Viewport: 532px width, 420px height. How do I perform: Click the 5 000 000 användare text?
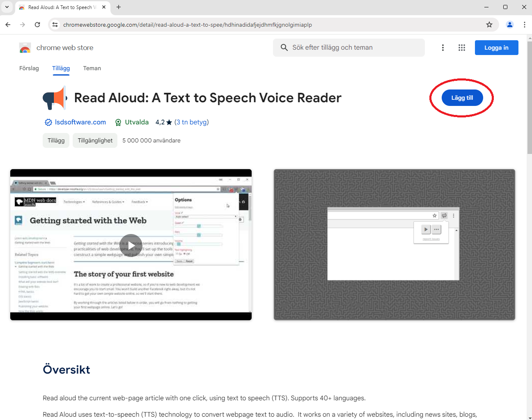(x=151, y=140)
